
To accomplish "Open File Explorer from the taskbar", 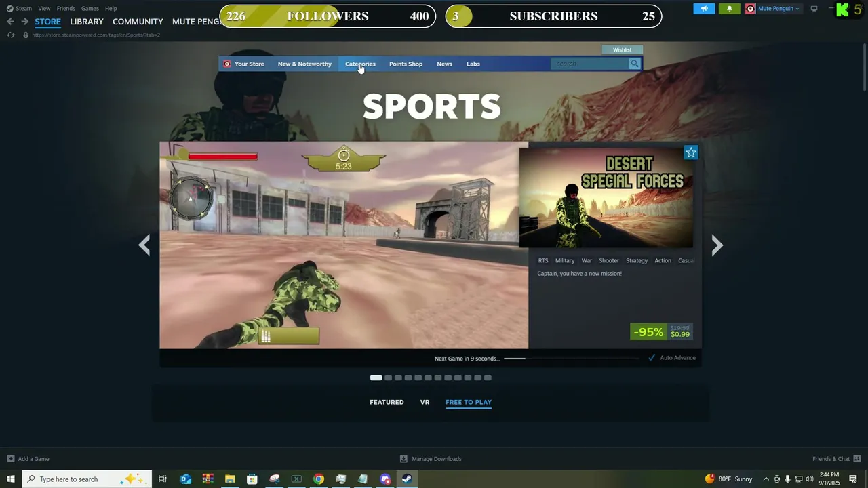I will pyautogui.click(x=230, y=479).
